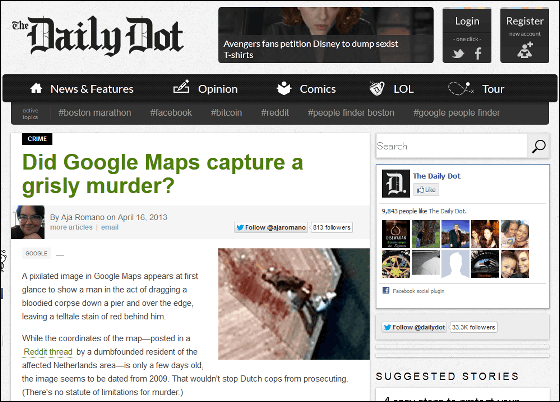This screenshot has height=402, width=560.
Task: Click the first Facebook fan thumbnail
Action: click(x=396, y=234)
